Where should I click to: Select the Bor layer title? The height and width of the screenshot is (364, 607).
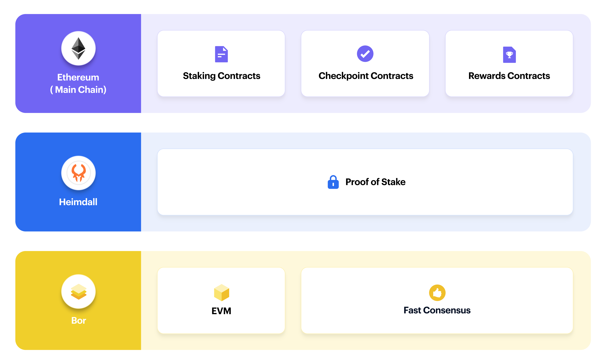click(x=78, y=320)
